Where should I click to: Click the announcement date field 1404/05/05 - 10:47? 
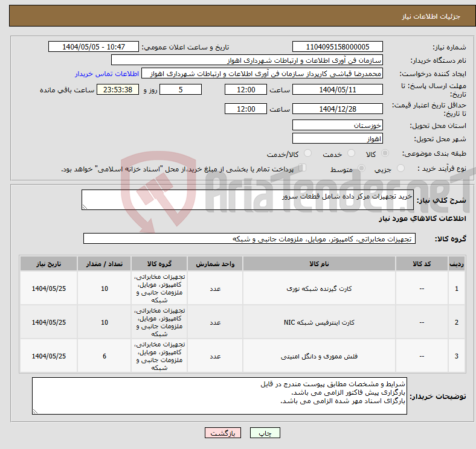click(94, 46)
